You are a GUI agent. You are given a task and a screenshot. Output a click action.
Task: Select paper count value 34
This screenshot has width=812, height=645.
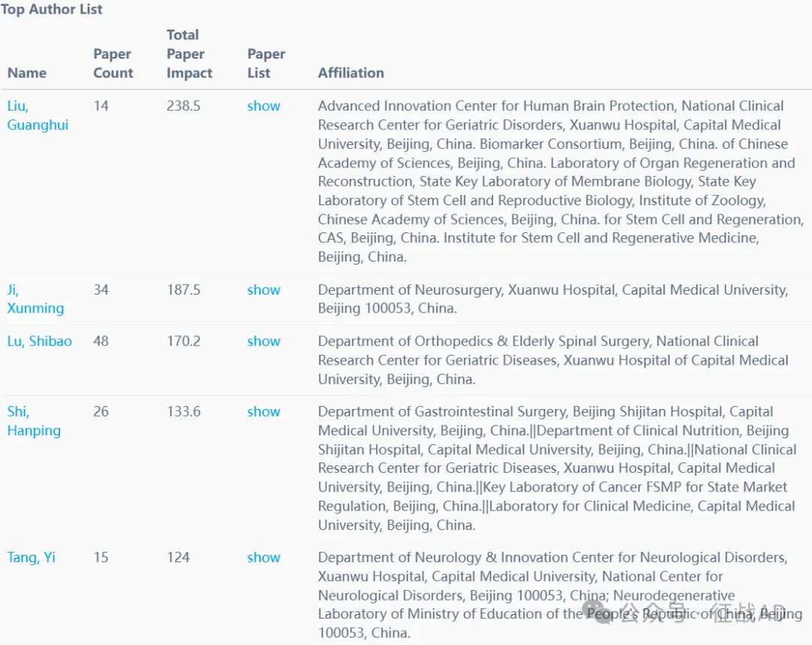click(x=101, y=290)
